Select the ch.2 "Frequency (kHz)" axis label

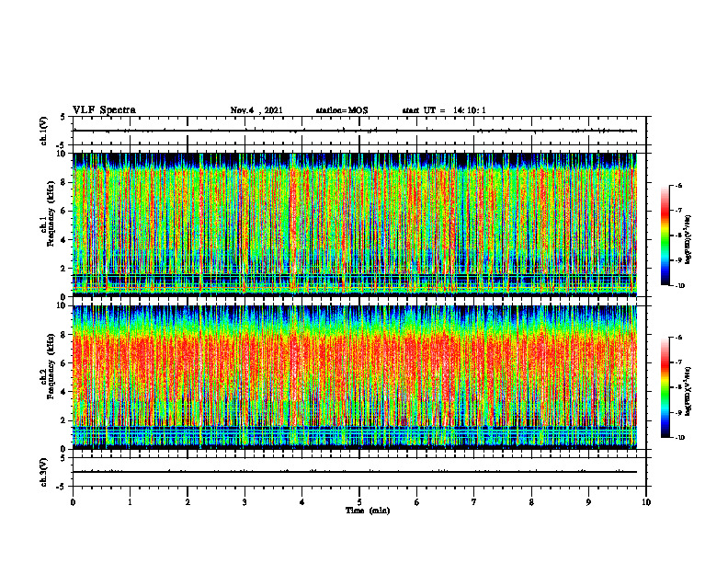(51, 365)
